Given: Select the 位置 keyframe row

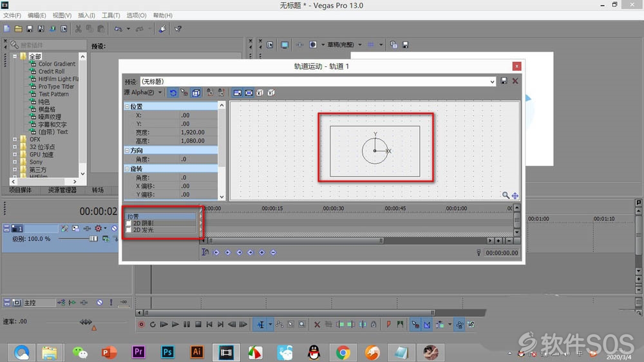Looking at the screenshot, I should [x=161, y=216].
